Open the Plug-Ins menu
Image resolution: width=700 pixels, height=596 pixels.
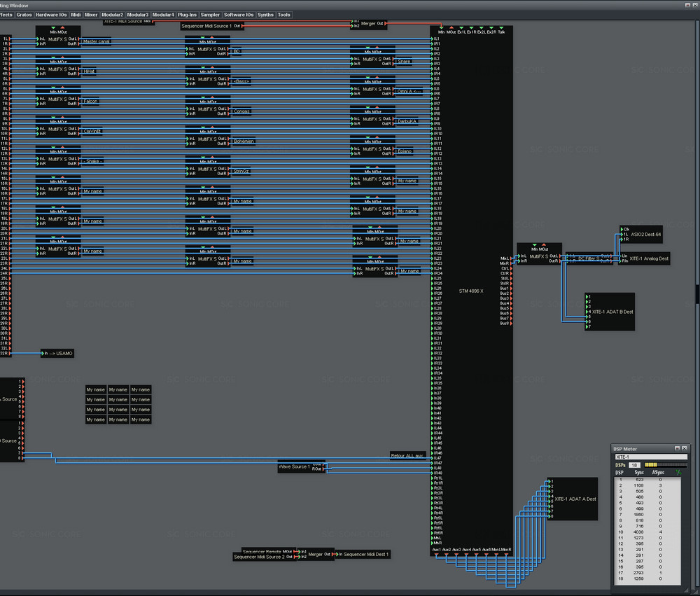pos(187,14)
